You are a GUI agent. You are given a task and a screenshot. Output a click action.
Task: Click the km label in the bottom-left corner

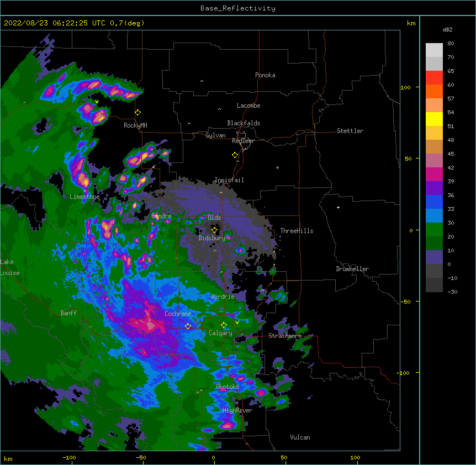coord(8,458)
